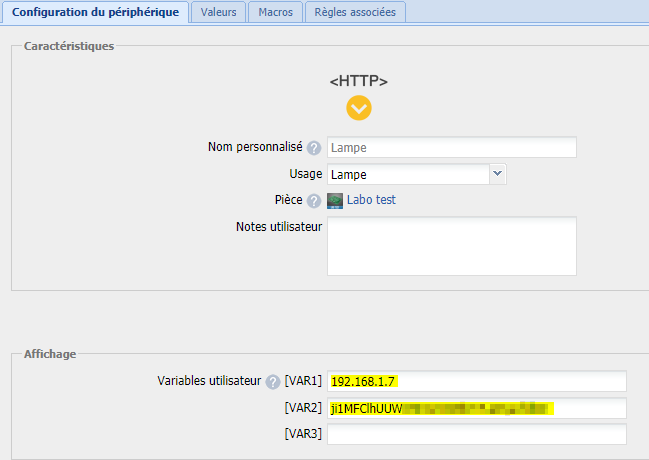Click the VAR1 field containing 192.168.1.7
This screenshot has height=460, width=649.
(x=476, y=381)
